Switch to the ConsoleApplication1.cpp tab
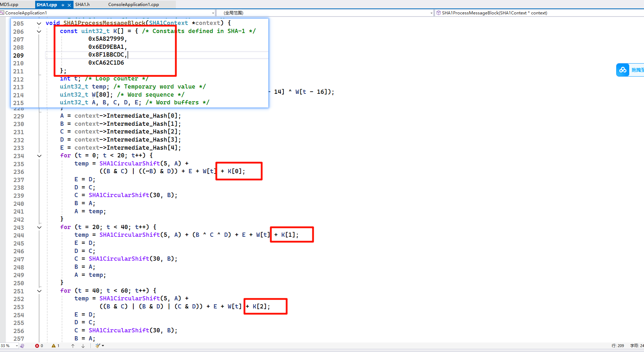 [133, 5]
